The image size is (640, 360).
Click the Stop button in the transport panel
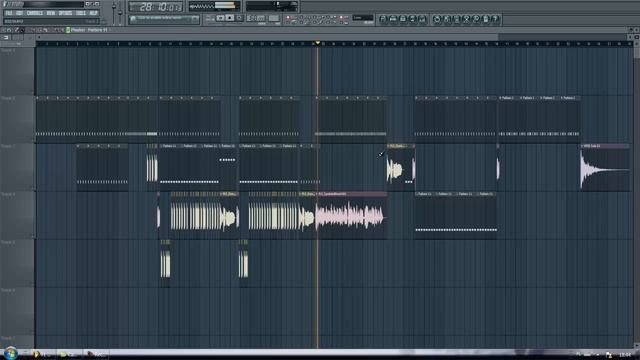point(230,18)
